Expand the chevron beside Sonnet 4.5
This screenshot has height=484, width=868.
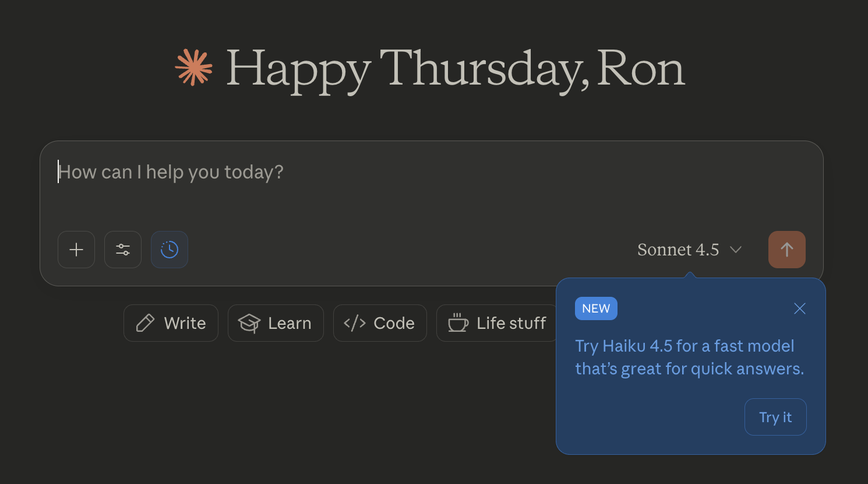coord(736,250)
